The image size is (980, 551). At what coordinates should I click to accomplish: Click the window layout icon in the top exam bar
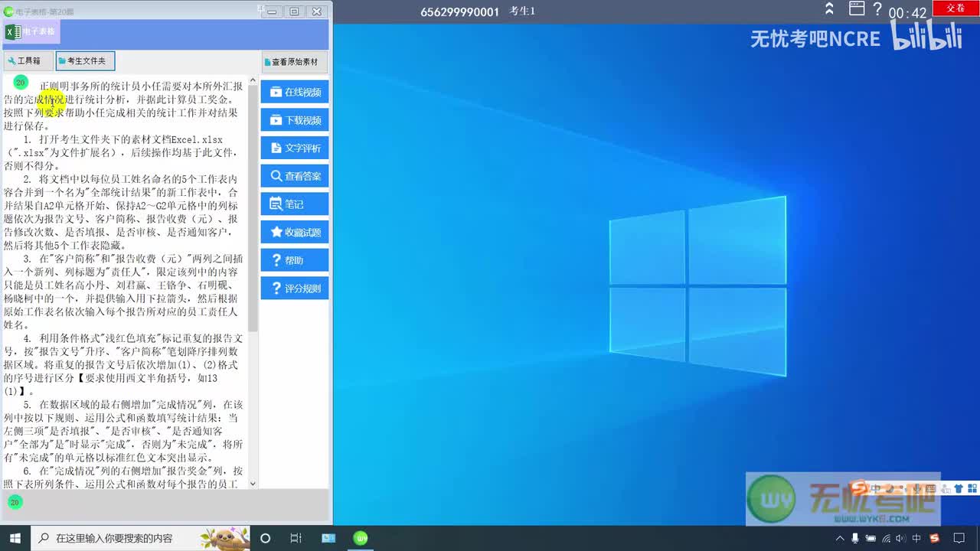click(x=857, y=9)
